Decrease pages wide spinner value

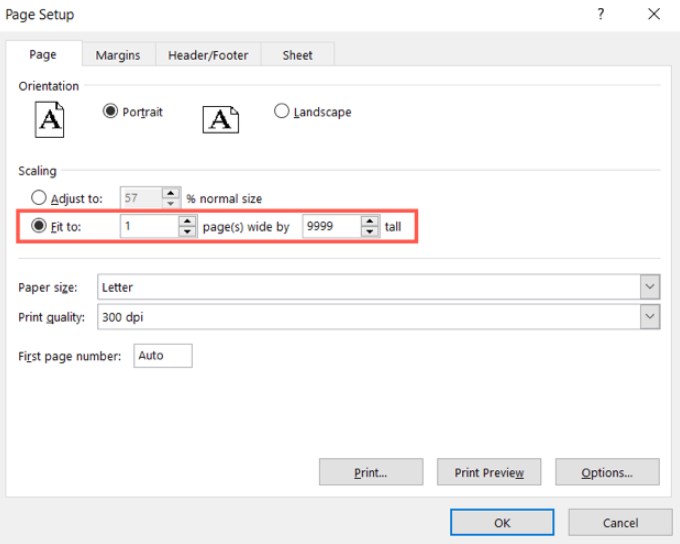(x=187, y=232)
